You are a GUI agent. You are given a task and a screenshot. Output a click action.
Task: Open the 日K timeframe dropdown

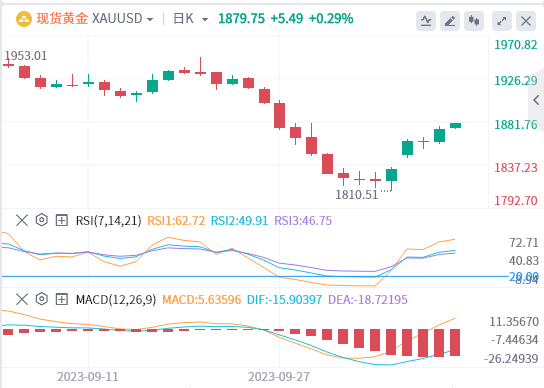[205, 19]
